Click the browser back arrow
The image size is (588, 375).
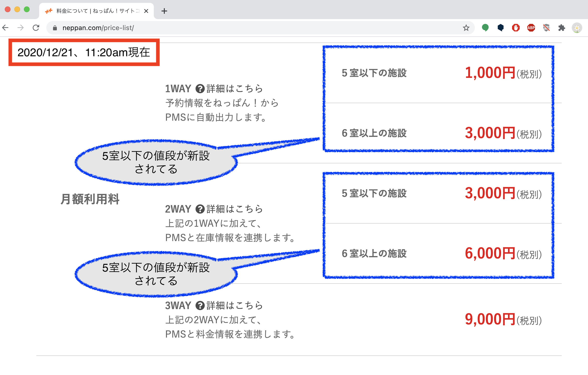[x=5, y=28]
